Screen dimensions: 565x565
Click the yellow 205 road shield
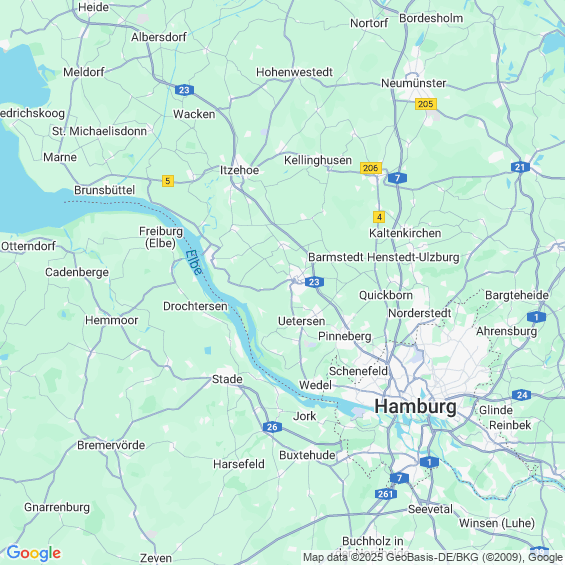[426, 104]
